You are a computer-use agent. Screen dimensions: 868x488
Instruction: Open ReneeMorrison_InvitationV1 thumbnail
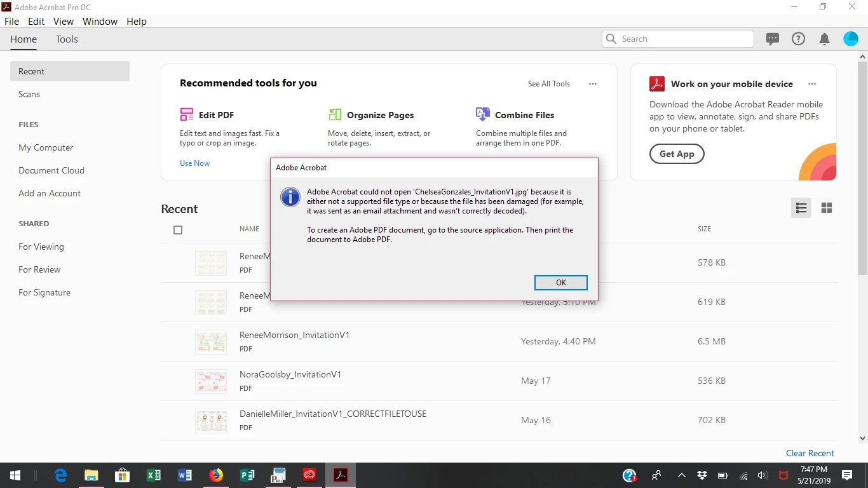click(211, 342)
